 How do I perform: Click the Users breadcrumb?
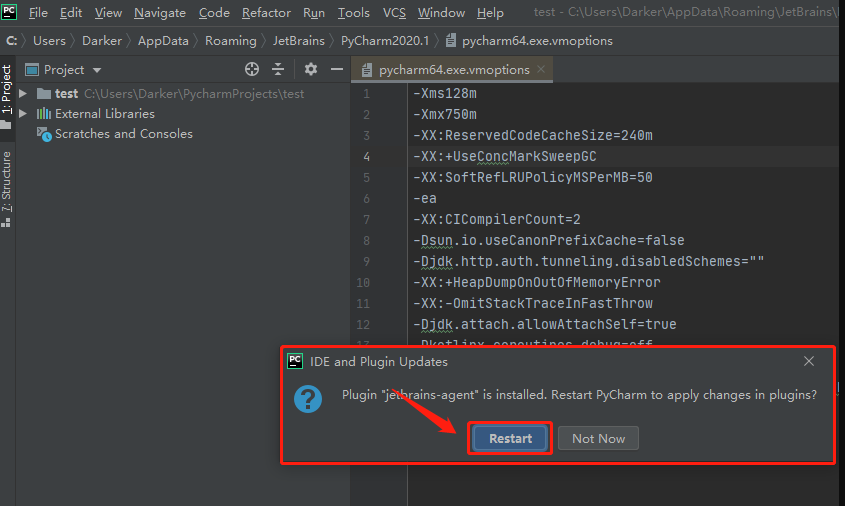tap(49, 40)
